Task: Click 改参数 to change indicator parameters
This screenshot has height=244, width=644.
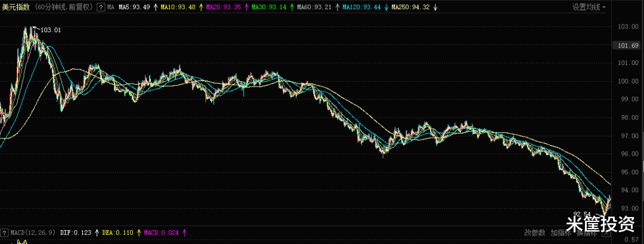Action: tap(535, 233)
